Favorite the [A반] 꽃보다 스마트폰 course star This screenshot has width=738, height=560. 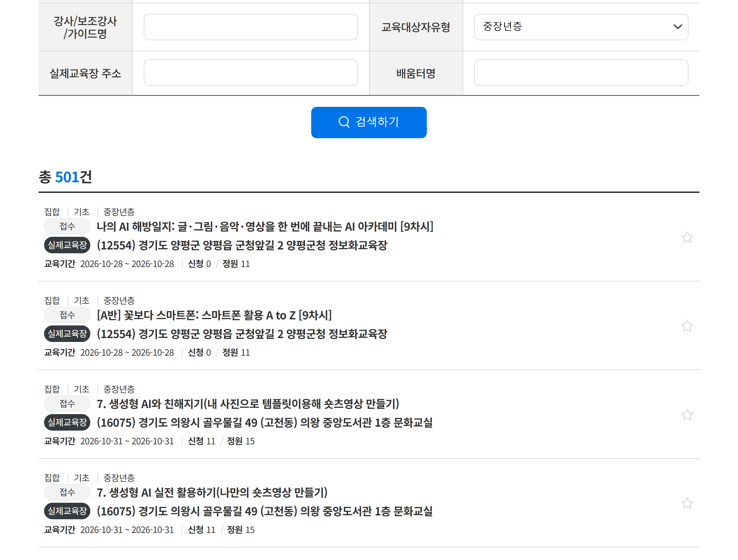[687, 326]
